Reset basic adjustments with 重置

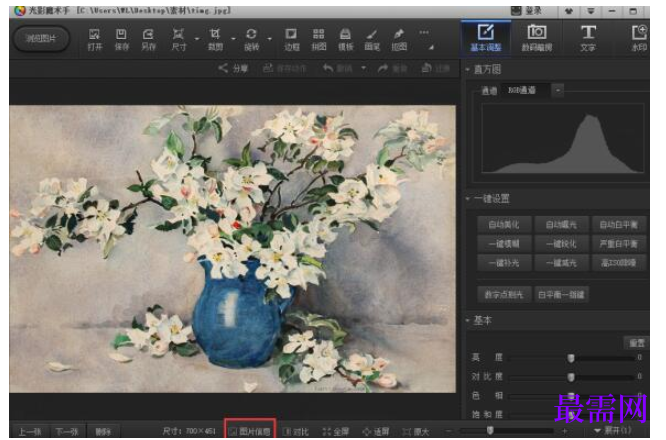click(636, 343)
